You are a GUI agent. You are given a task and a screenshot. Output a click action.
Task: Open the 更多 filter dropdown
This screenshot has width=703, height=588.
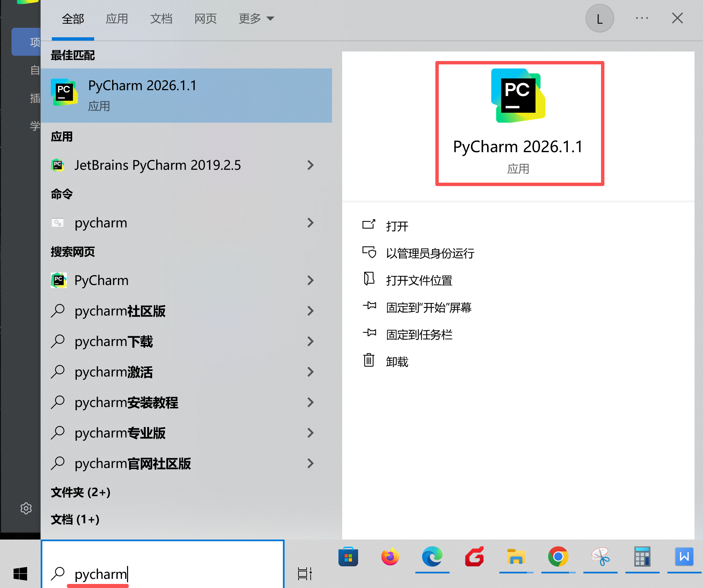256,19
